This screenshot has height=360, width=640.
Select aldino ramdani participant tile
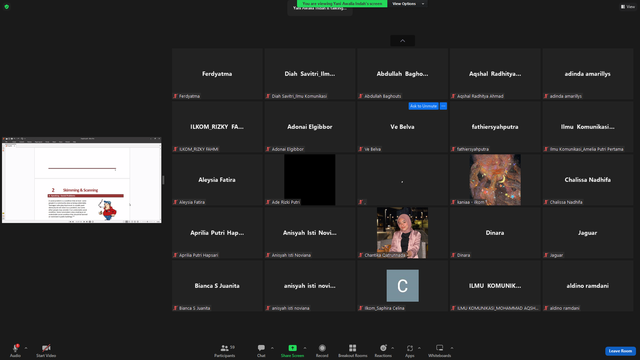click(x=588, y=286)
